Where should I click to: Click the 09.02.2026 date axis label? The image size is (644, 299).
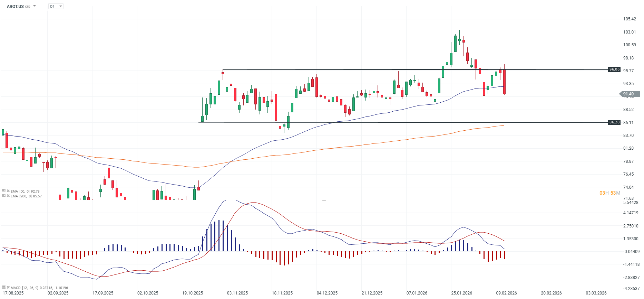pyautogui.click(x=506, y=293)
